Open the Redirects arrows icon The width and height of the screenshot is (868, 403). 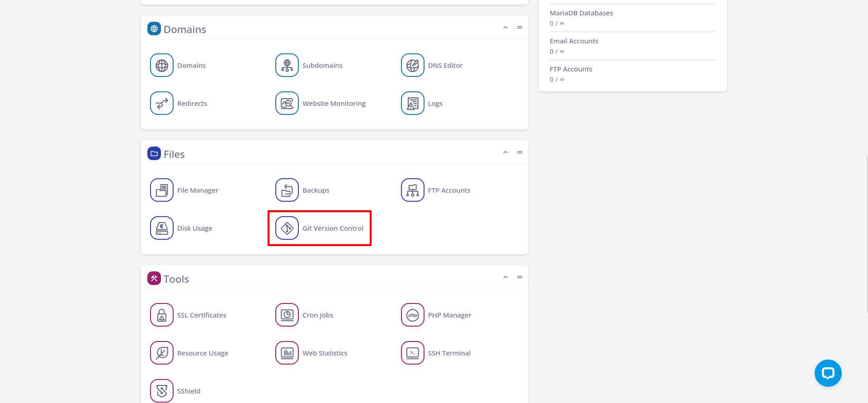(162, 103)
